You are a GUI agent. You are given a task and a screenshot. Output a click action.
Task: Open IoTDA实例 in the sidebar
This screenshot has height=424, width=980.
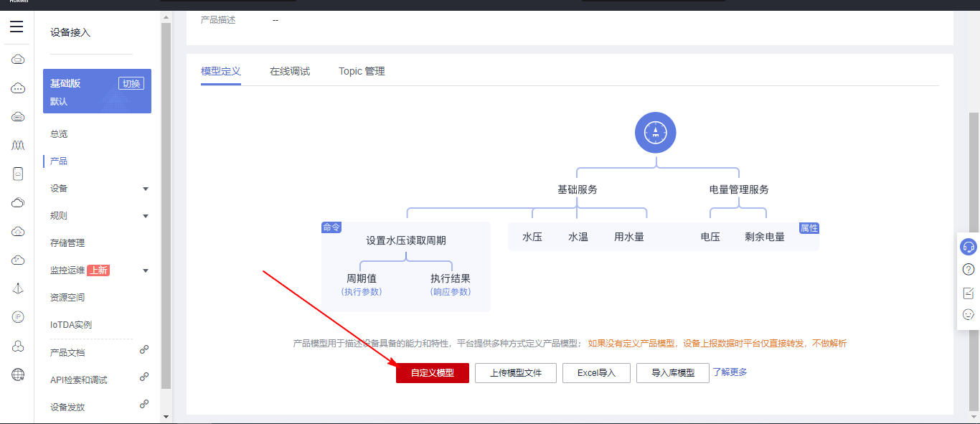click(x=71, y=325)
